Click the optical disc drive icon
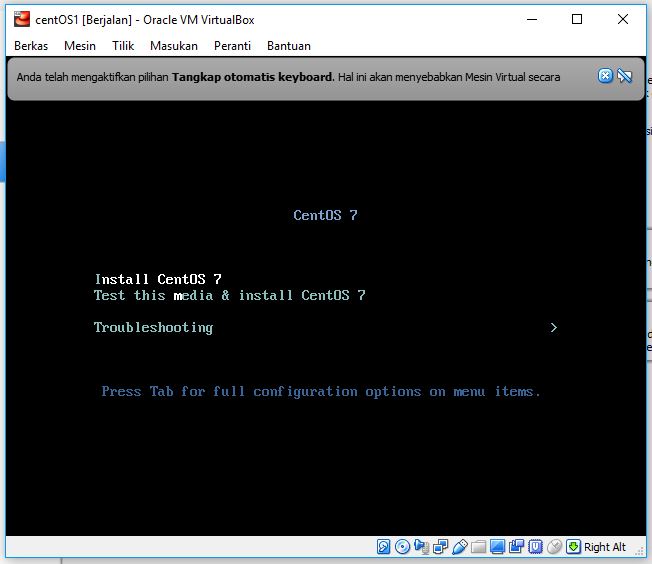Screen dimensions: 652x564 [x=402, y=547]
